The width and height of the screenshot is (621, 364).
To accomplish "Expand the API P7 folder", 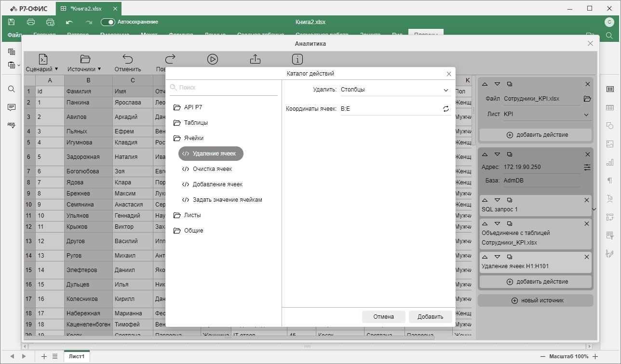I will pyautogui.click(x=188, y=107).
